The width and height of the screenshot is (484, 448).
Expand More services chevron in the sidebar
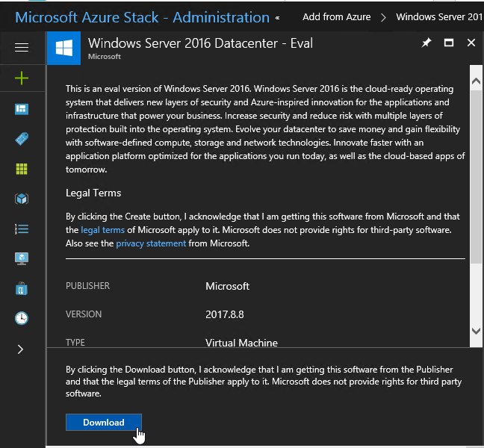20,349
